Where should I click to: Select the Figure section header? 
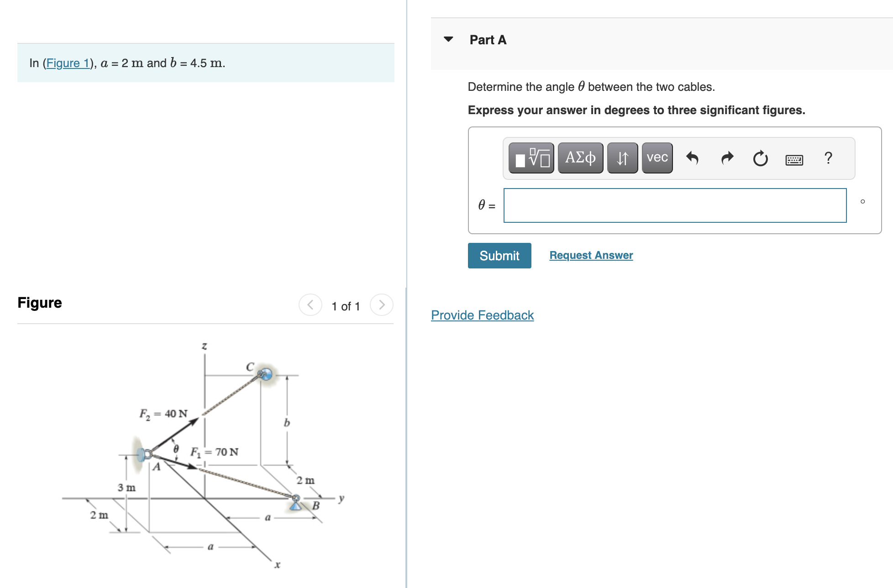point(40,302)
